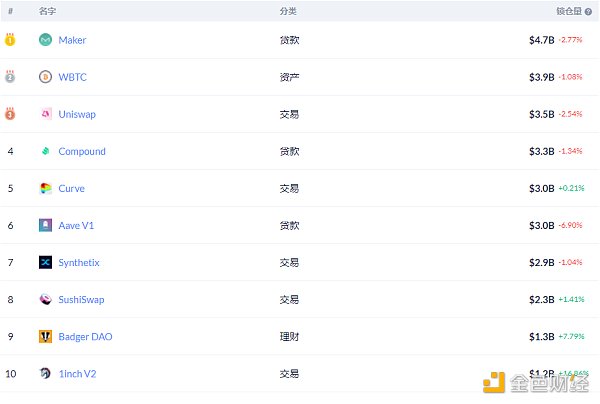This screenshot has height=404, width=600.
Task: Click the Uniswap unicorn logo icon
Action: click(x=46, y=114)
